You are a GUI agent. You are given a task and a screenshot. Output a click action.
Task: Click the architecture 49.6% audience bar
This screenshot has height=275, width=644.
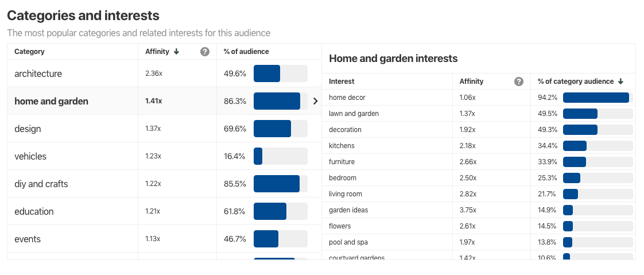(280, 73)
